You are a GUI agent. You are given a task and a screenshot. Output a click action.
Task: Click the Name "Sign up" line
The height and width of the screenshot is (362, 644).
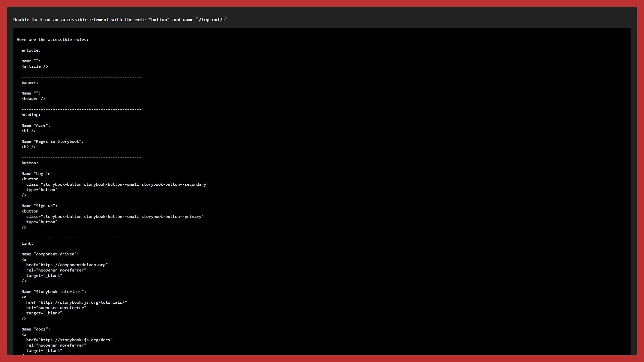tap(40, 206)
